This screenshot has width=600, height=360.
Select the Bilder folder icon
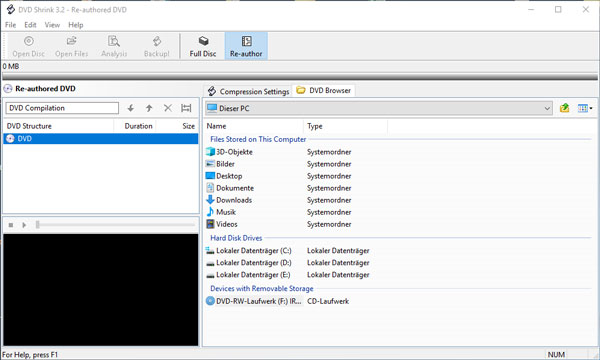[x=210, y=164]
